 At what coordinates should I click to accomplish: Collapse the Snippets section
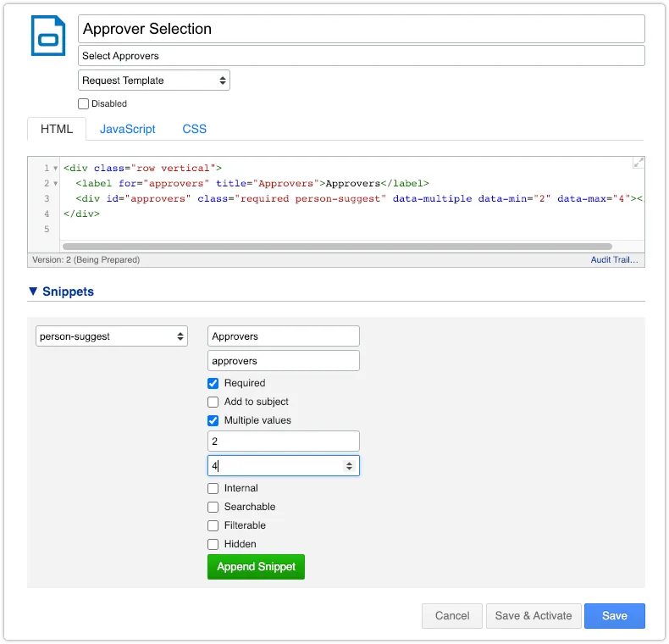[x=33, y=291]
